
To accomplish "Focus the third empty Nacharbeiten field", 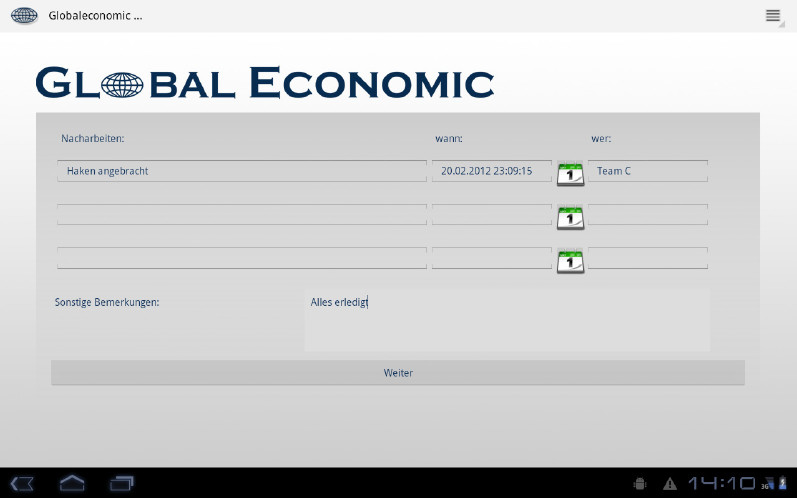I will click(x=242, y=258).
